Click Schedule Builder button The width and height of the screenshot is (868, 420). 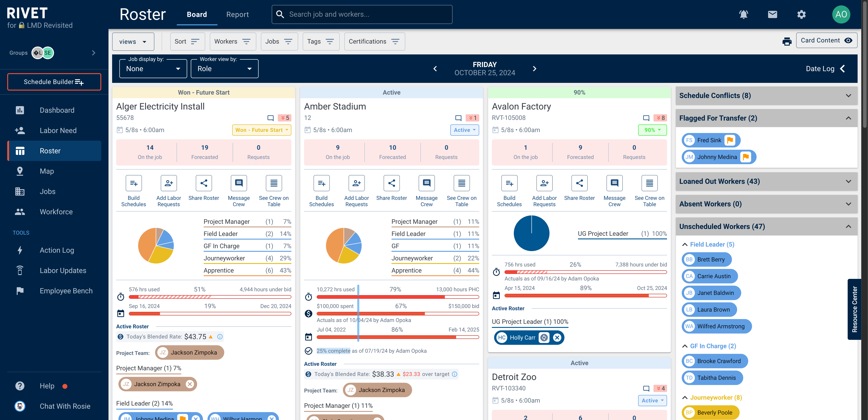point(54,82)
